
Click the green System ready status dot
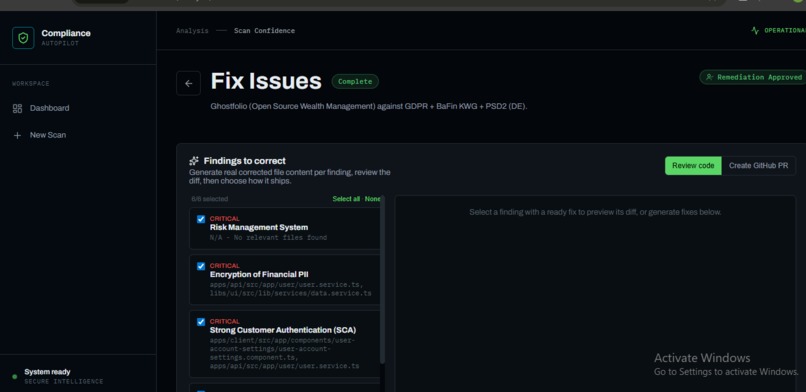click(x=14, y=377)
